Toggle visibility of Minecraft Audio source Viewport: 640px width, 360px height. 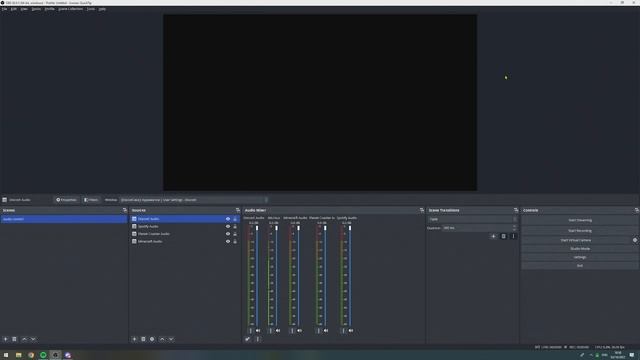click(x=228, y=241)
